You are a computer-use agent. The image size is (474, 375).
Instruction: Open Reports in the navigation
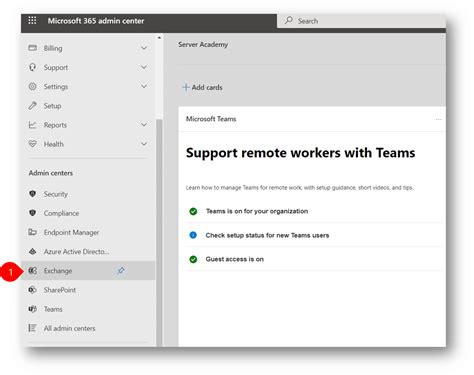click(89, 125)
